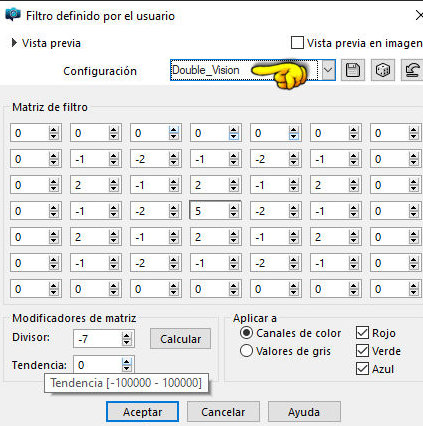Reset to default with the arrow icon
Screen dimensions: 423x426
[x=412, y=70]
